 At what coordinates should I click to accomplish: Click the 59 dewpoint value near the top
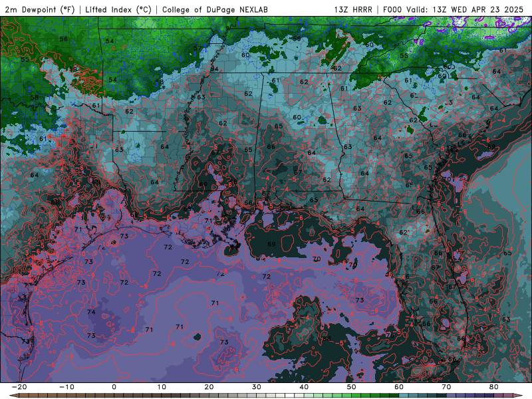coord(297,39)
